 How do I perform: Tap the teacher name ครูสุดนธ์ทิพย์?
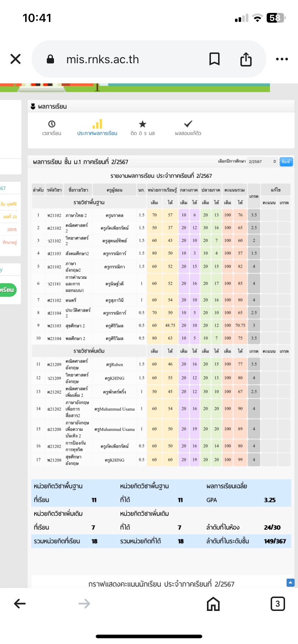tap(114, 241)
